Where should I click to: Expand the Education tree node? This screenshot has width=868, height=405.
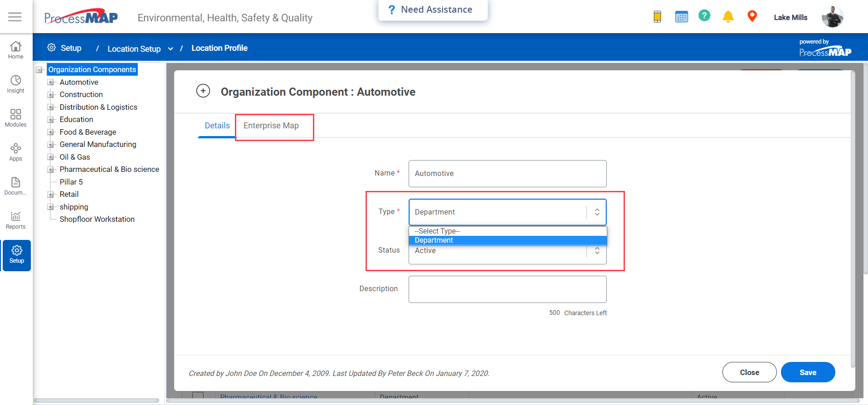point(51,120)
